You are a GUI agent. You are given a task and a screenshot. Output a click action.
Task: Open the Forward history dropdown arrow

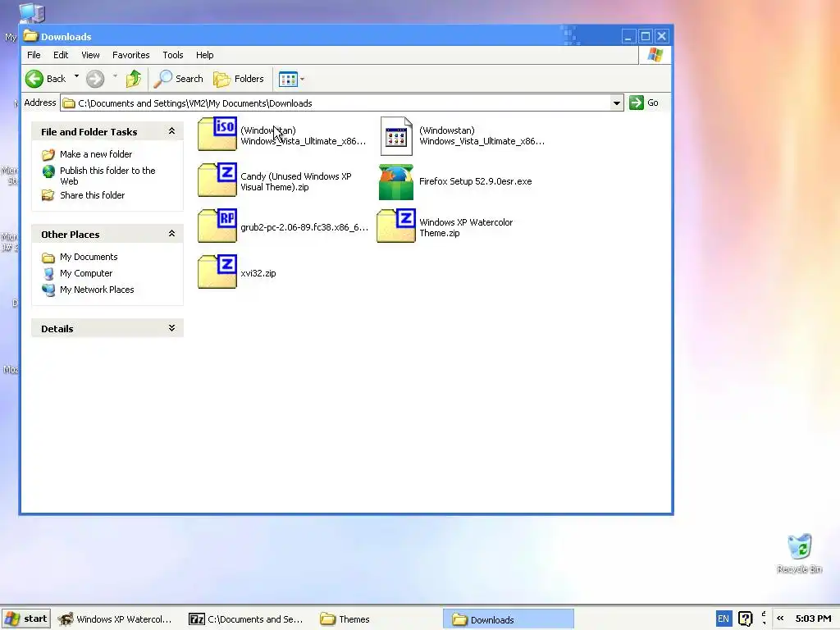pyautogui.click(x=115, y=76)
